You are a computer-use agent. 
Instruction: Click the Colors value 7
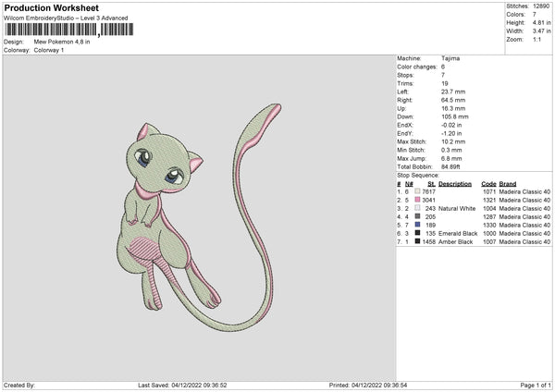(535, 15)
